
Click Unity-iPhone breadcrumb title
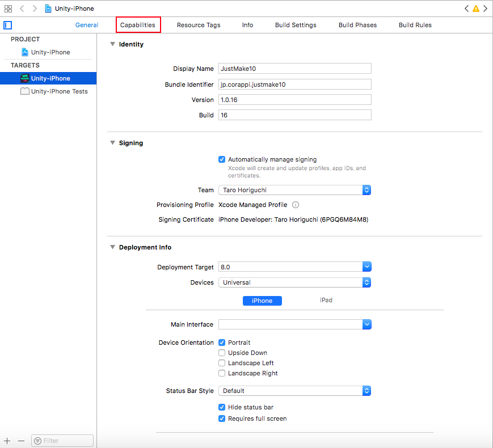[74, 9]
